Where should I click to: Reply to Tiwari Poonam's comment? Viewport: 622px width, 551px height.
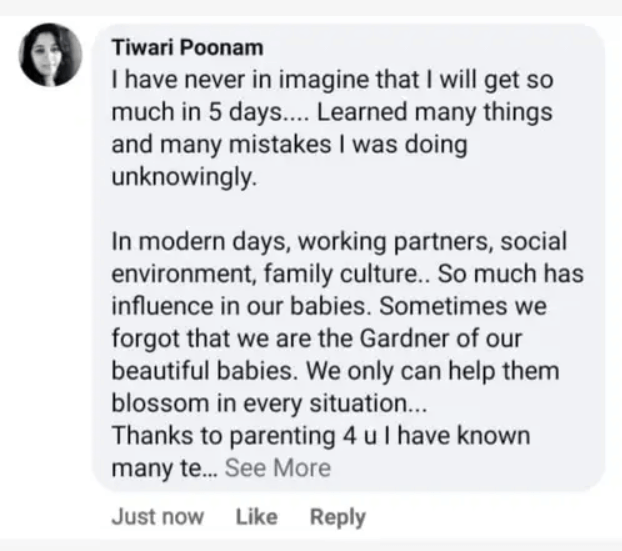coord(337,517)
